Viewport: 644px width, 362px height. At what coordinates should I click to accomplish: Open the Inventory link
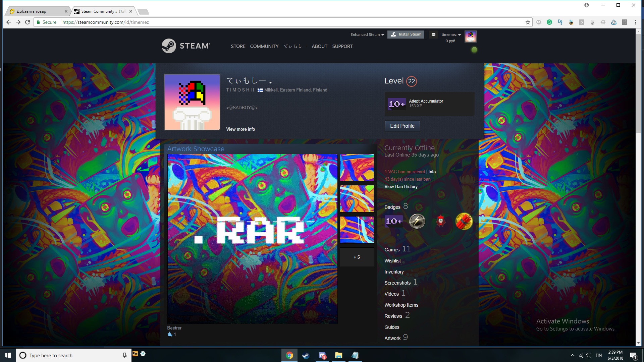point(394,272)
